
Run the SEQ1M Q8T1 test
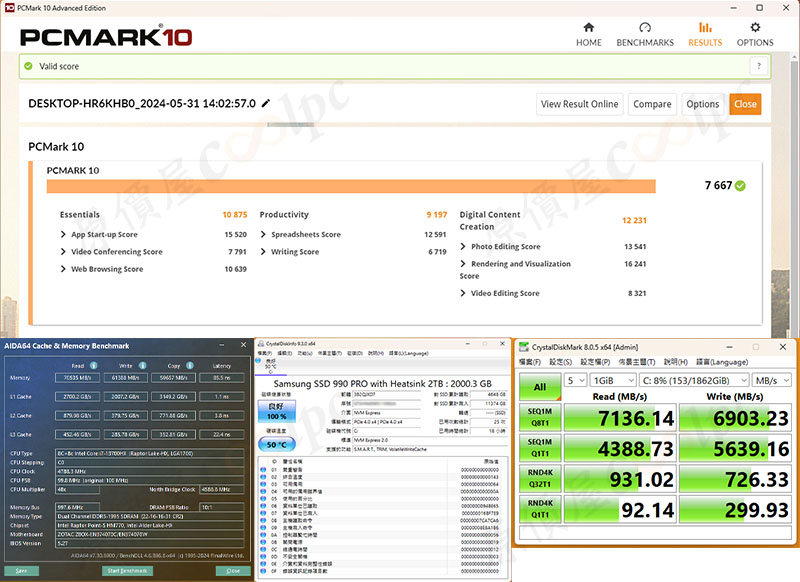pos(540,417)
